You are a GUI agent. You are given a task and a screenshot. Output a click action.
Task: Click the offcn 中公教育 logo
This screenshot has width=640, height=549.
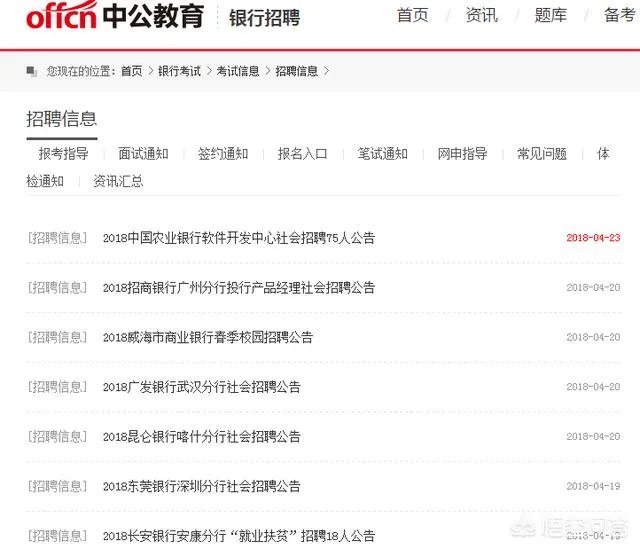(x=115, y=16)
